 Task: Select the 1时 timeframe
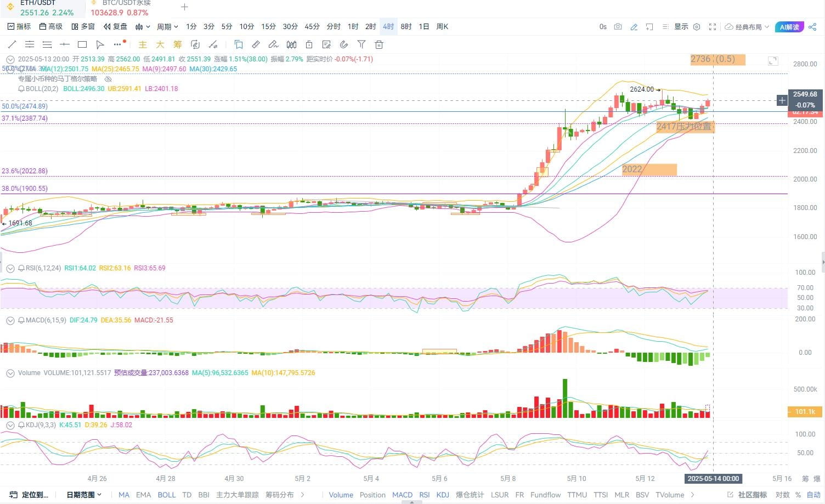click(x=353, y=27)
